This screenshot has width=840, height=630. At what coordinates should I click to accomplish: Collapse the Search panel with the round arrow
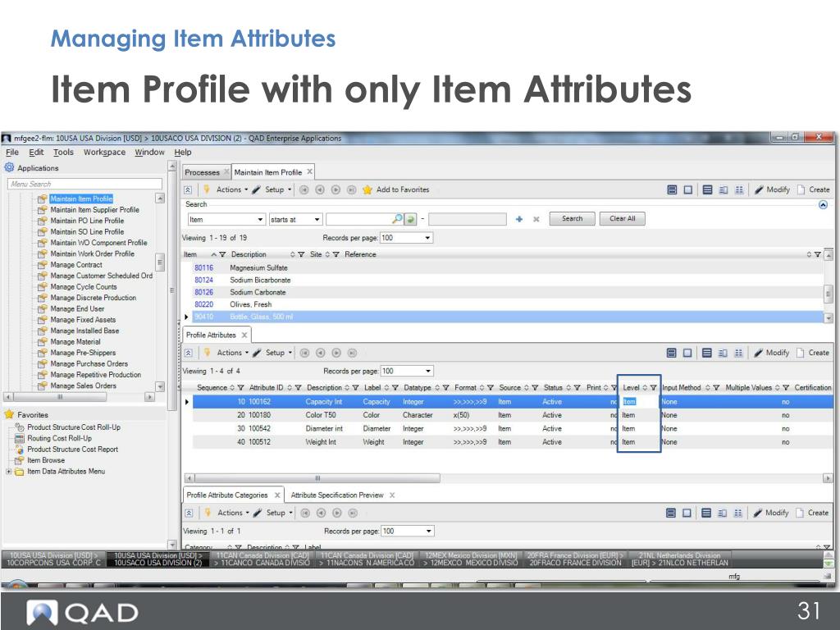click(824, 204)
